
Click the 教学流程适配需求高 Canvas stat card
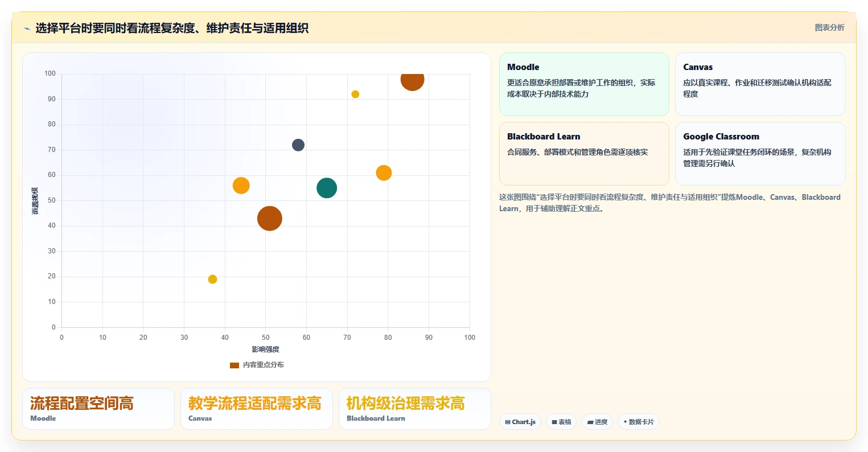click(257, 409)
